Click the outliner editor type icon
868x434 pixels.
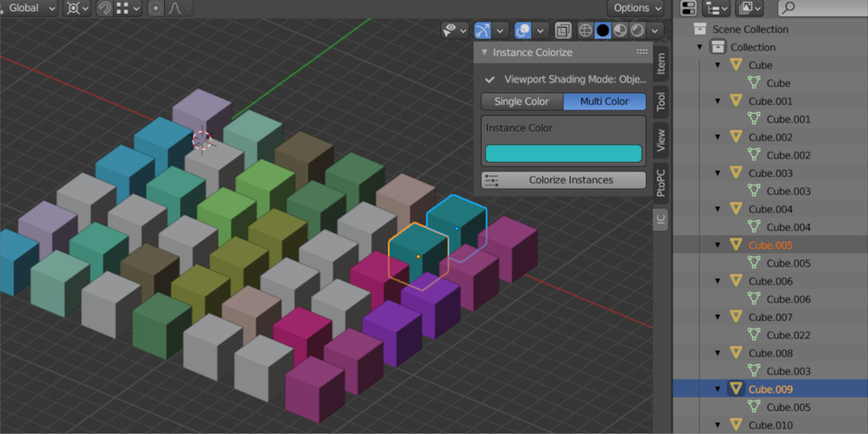(x=688, y=9)
